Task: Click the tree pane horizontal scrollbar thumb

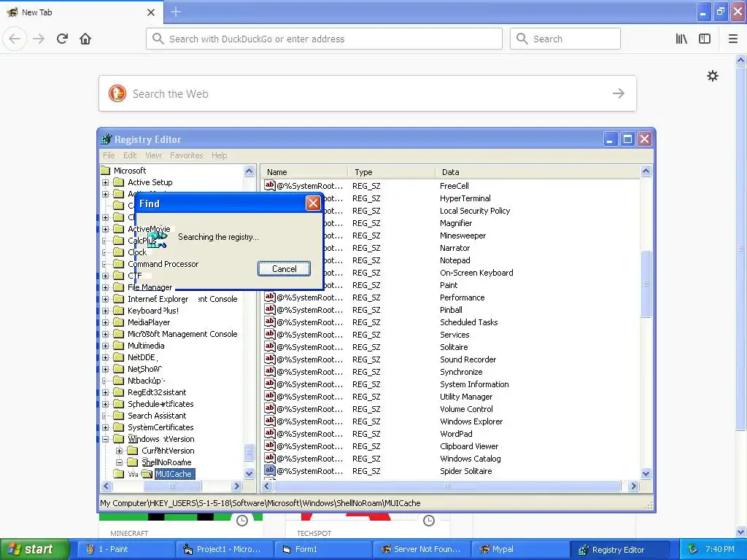Action: click(x=172, y=486)
